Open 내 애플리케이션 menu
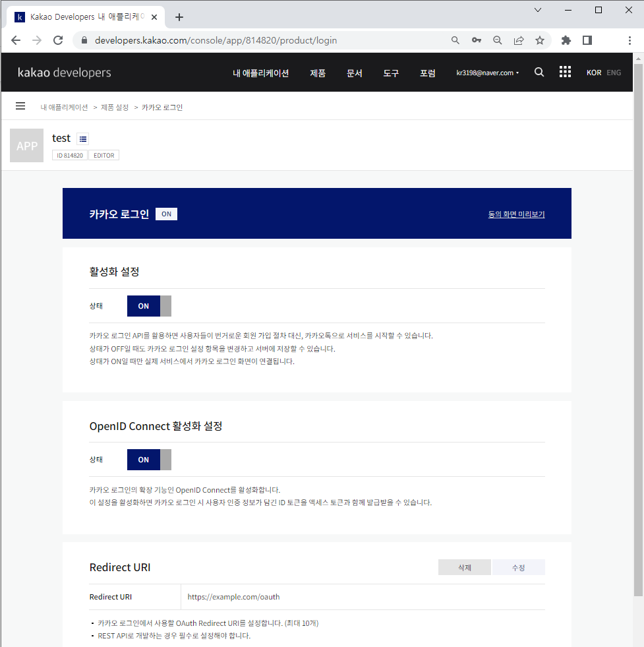 (260, 73)
